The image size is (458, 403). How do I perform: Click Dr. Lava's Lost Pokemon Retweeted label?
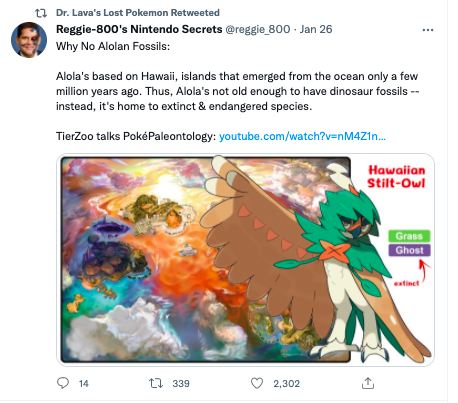coord(138,13)
